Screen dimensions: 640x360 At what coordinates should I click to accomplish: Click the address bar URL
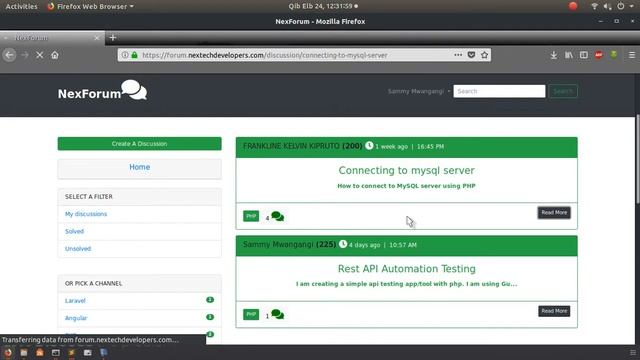click(x=264, y=55)
